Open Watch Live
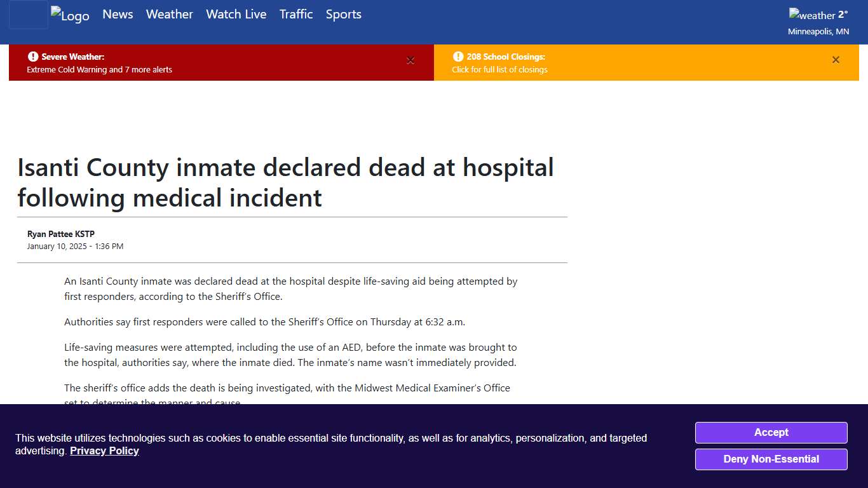The image size is (868, 488). coord(236,14)
